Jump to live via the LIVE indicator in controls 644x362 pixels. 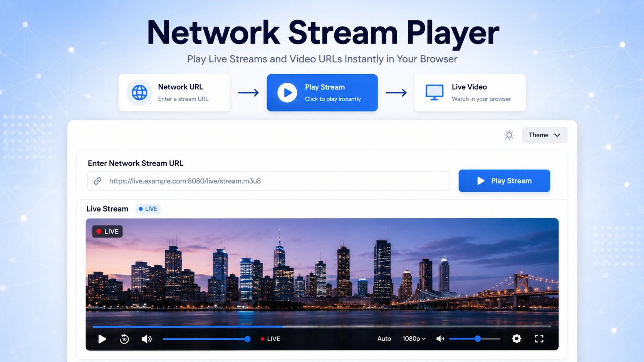pos(270,339)
